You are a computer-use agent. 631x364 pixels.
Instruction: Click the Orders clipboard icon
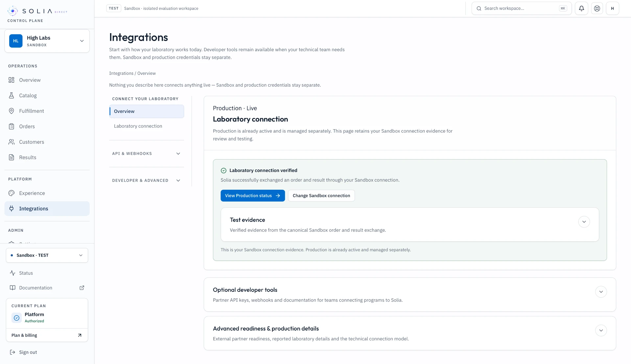pos(12,126)
